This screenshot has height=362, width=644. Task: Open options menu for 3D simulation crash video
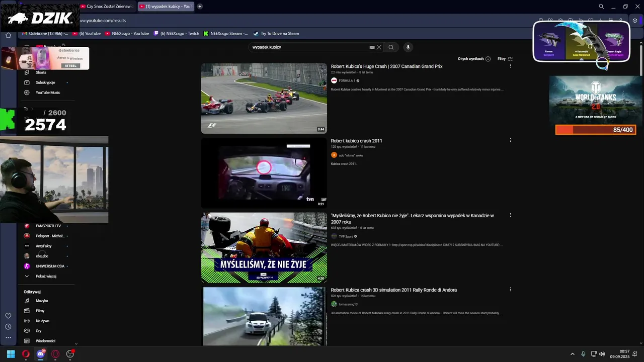510,289
